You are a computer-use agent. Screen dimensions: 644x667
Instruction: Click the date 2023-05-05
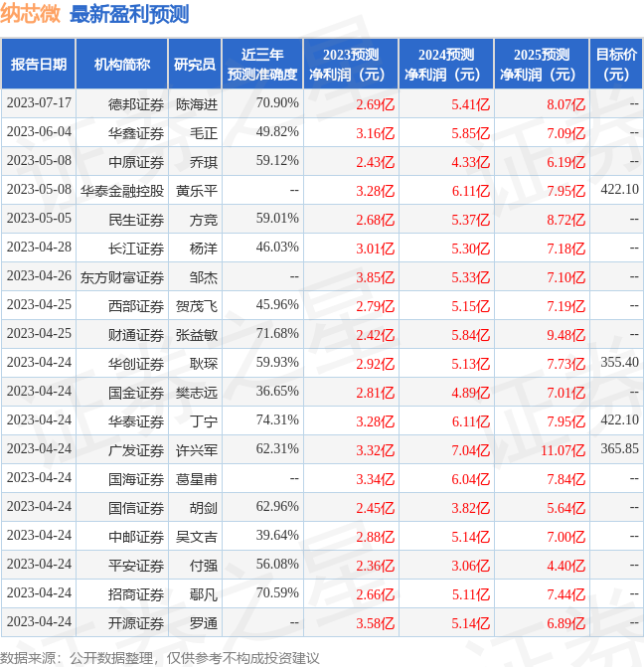(39, 219)
